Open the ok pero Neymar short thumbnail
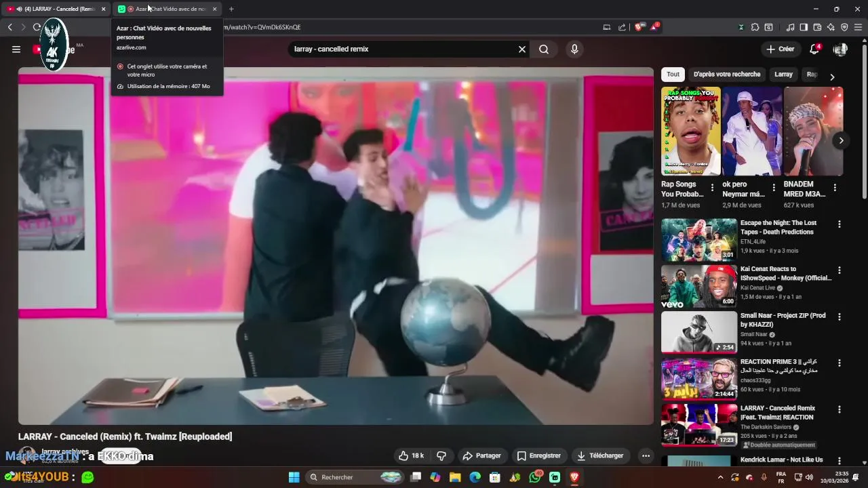868x488 pixels. (752, 131)
